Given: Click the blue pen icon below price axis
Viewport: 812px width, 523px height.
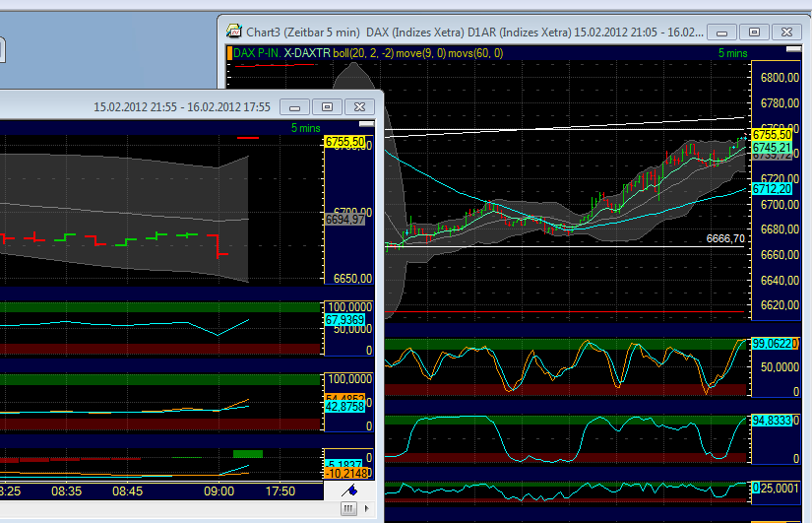Looking at the screenshot, I should click(x=349, y=490).
